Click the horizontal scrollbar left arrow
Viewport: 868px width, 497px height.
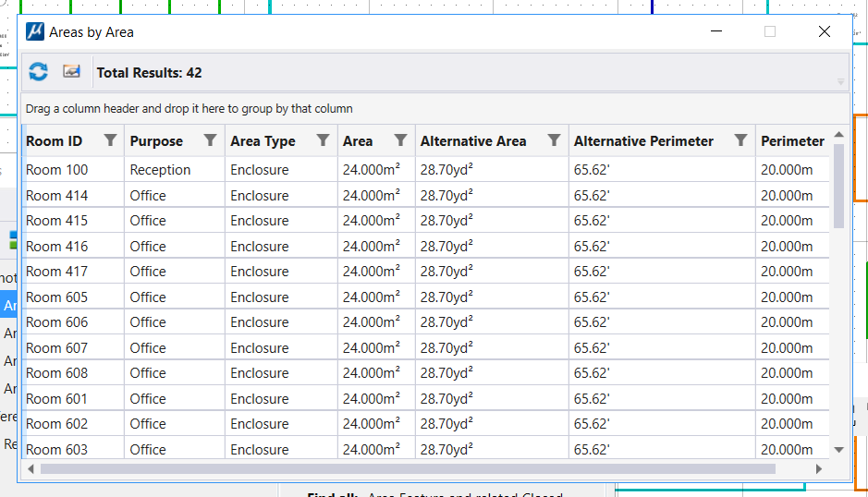click(x=31, y=469)
